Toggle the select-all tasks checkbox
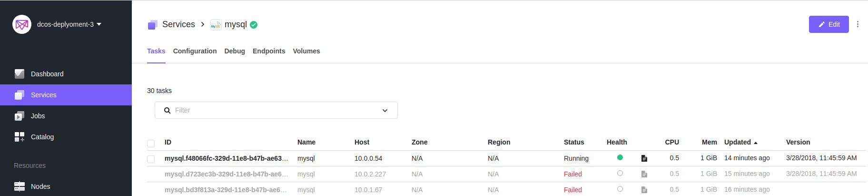Viewport: 868px width, 196px height. (151, 143)
